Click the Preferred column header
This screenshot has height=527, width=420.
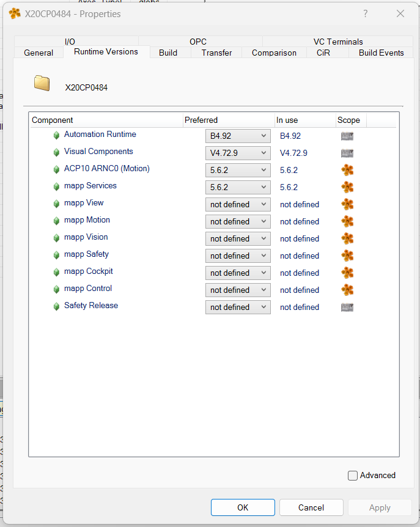229,120
